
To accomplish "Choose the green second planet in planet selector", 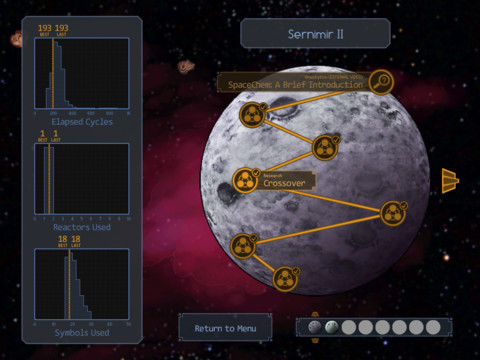I will [332, 327].
